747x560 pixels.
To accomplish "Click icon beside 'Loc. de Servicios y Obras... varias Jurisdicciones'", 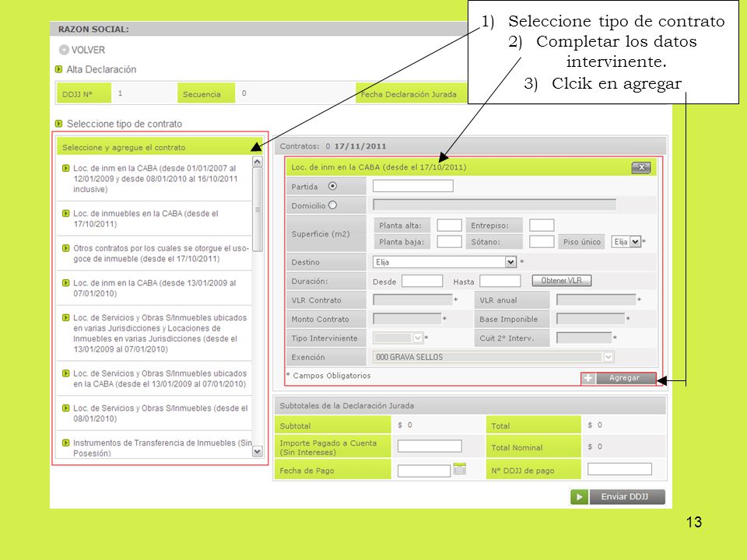I will 66,317.
